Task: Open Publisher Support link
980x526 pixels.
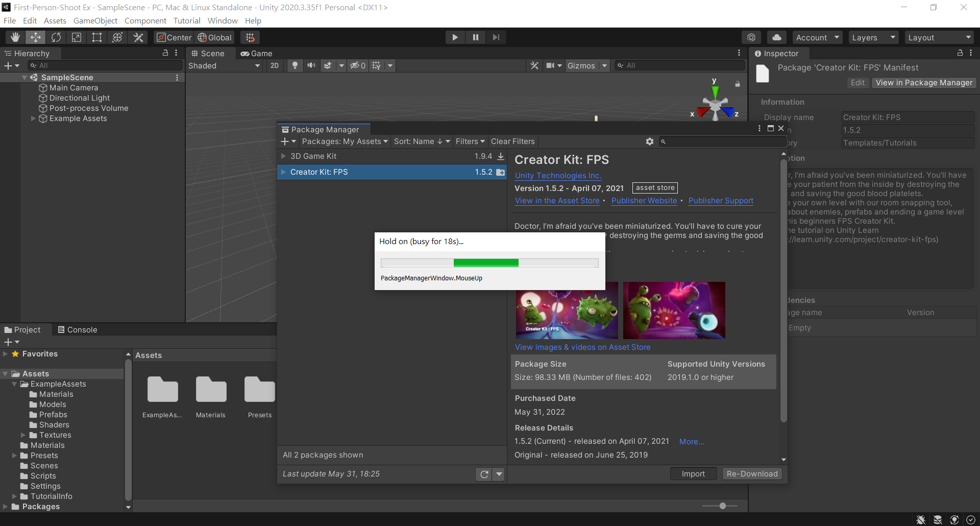Action: pos(721,201)
